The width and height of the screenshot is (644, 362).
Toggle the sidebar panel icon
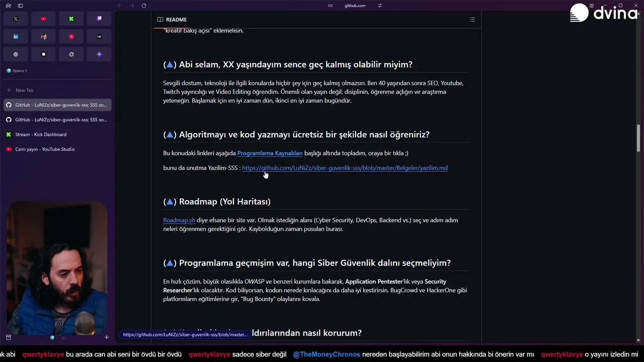[x=20, y=6]
